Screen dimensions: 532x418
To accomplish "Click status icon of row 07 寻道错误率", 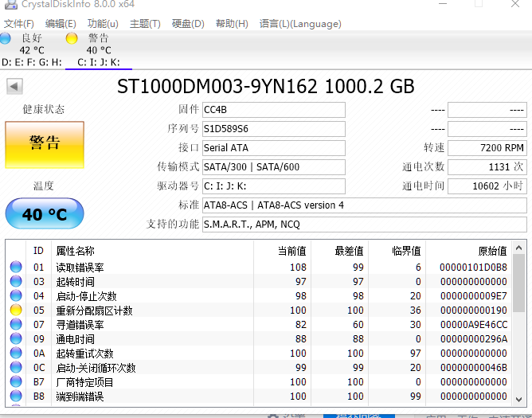I will pos(16,324).
